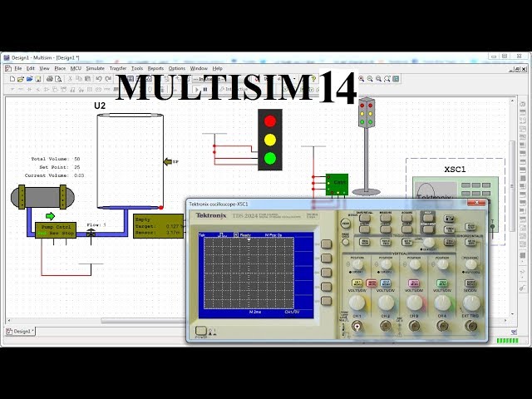Toggle the green CH4 MENU button
This screenshot has height=399, width=532.
(x=441, y=283)
